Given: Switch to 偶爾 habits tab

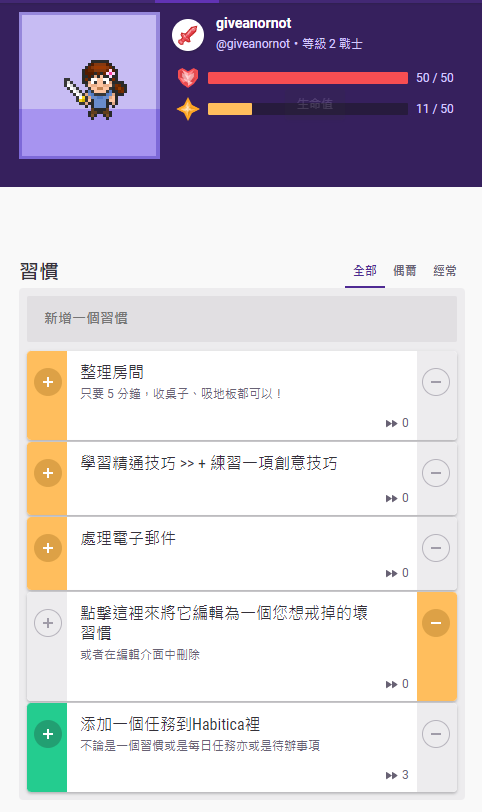Looking at the screenshot, I should coord(405,271).
